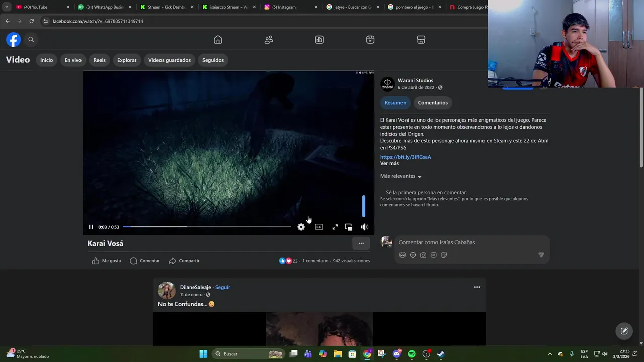Screen dimensions: 644x362
Task: Open the Friends icon in top navigation
Action: [269, 40]
